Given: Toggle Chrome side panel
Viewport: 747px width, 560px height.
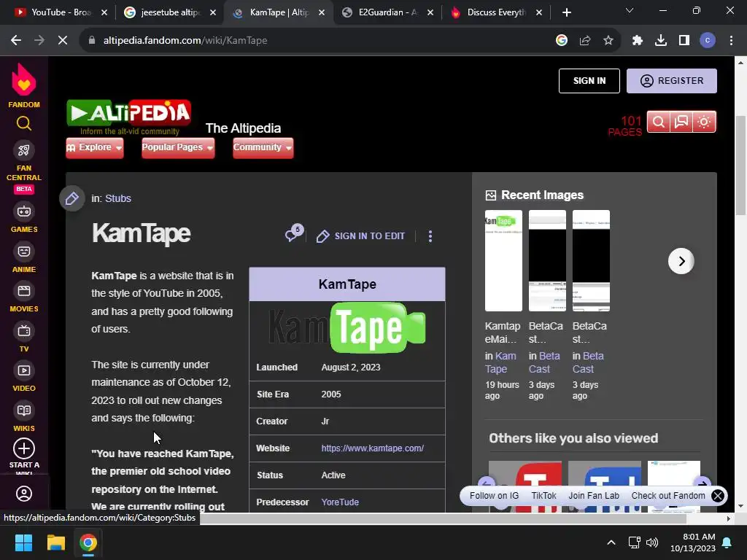Looking at the screenshot, I should point(684,41).
